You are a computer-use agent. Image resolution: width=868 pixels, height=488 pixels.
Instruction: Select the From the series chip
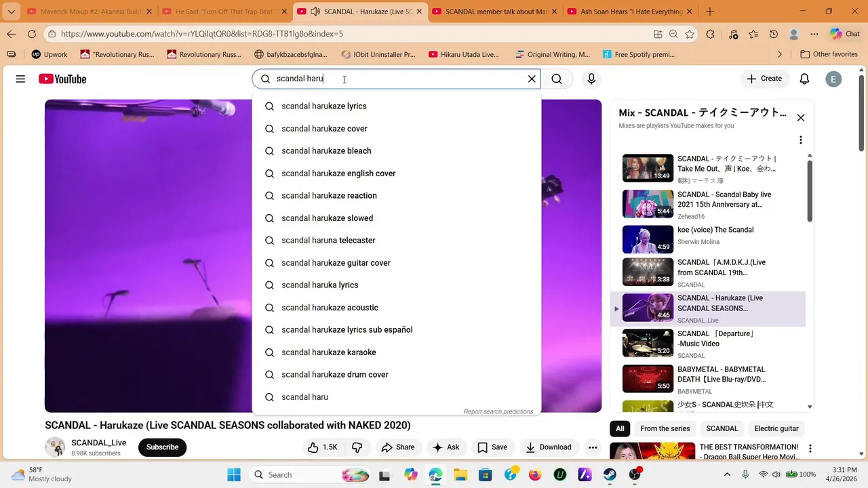coord(665,428)
